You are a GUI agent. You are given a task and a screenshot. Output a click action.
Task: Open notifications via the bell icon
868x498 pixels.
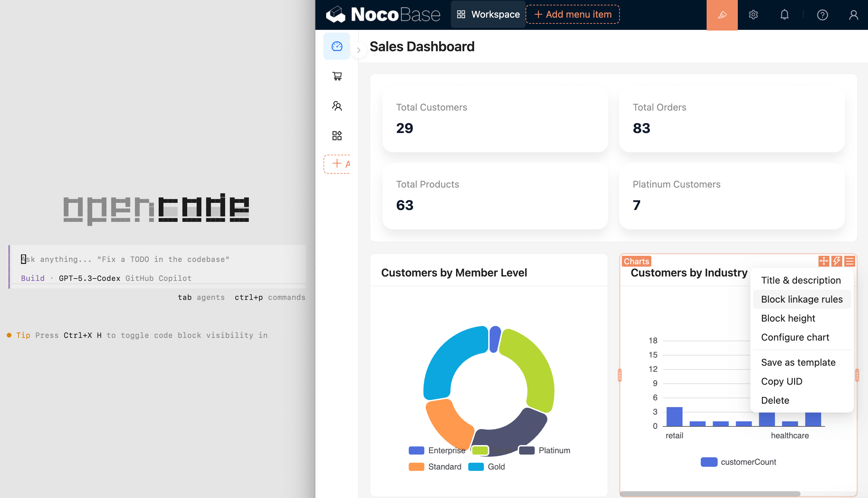(x=784, y=15)
